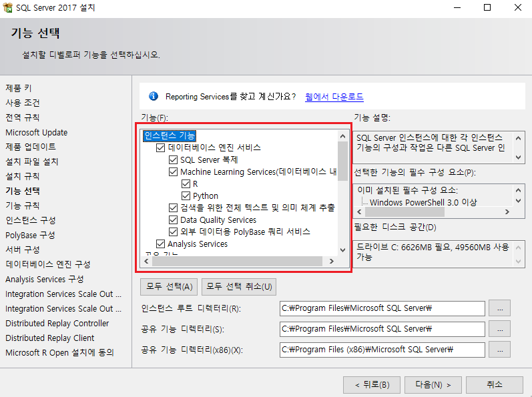Image resolution: width=532 pixels, height=397 pixels.
Task: Select Analysis Services 구성 step in sidebar
Action: point(45,279)
